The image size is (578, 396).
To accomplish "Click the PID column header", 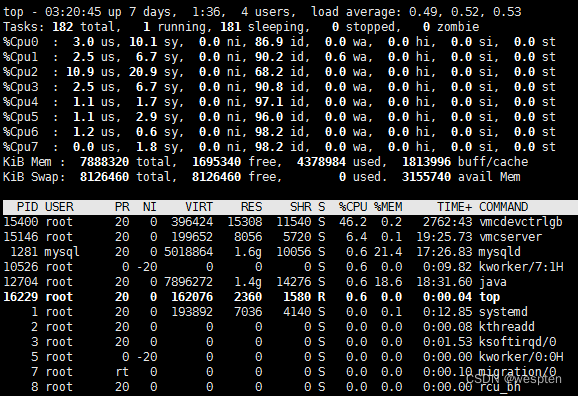I will pyautogui.click(x=27, y=207).
